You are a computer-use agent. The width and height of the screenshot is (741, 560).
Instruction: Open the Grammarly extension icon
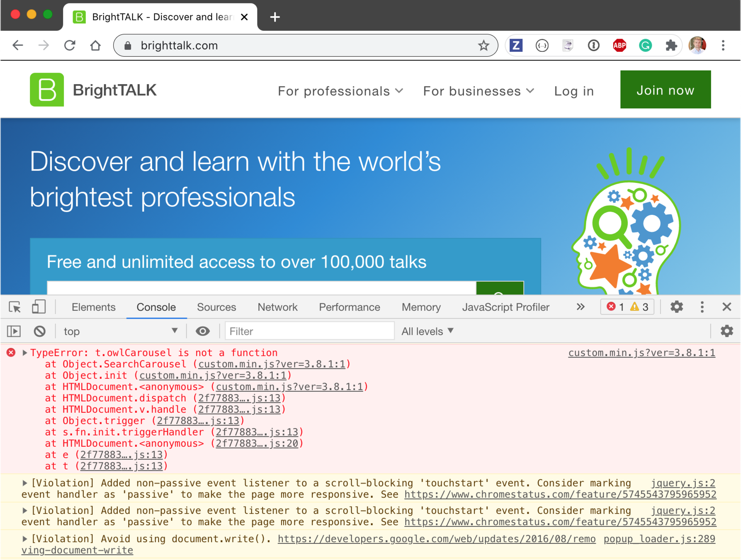click(x=645, y=45)
